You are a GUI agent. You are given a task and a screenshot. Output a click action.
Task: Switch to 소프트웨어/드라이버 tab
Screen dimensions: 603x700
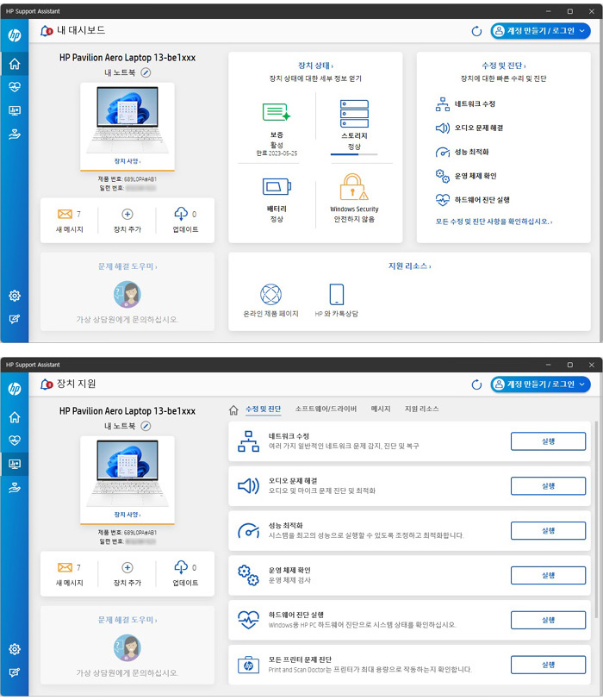(326, 409)
